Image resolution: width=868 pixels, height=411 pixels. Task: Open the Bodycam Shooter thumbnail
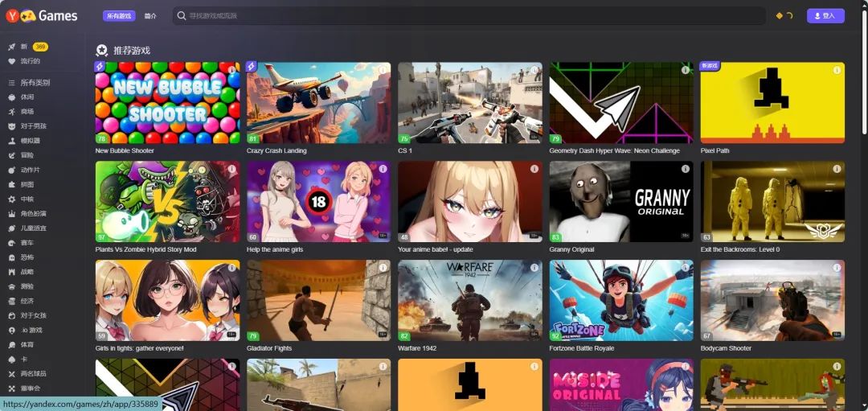point(773,300)
